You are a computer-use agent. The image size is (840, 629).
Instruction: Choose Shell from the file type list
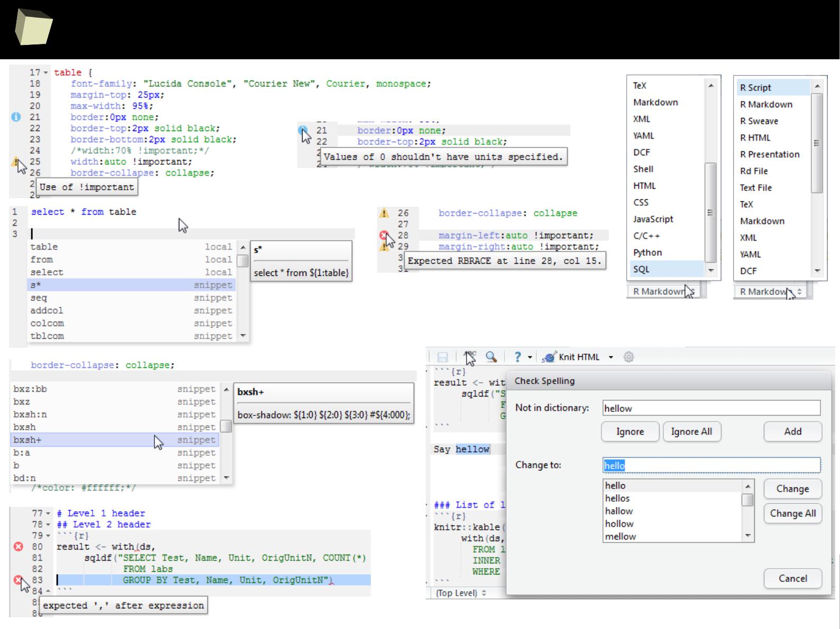coord(666,169)
